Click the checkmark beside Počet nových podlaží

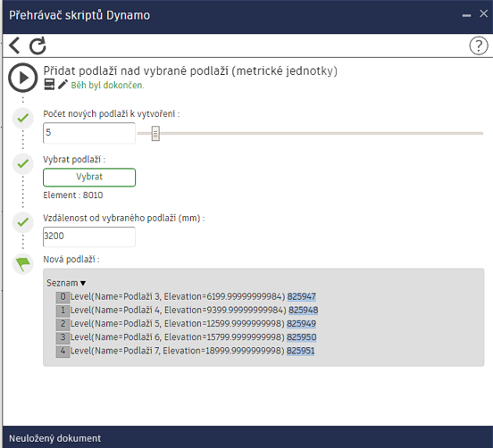23,118
